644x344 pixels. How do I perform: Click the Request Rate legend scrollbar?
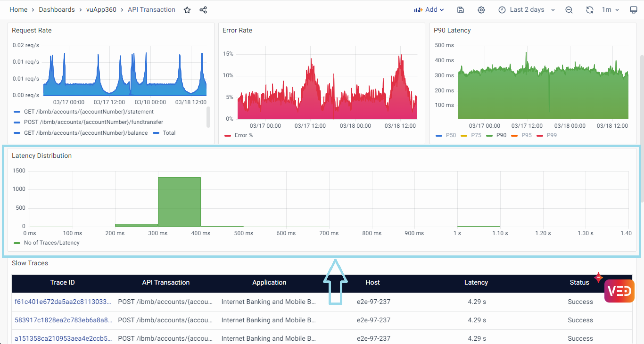pos(208,117)
